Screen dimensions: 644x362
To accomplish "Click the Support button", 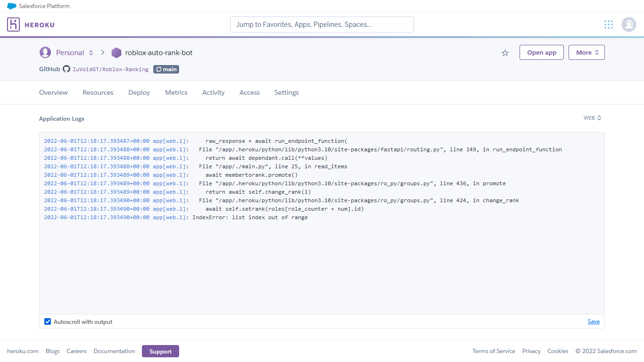I will 160,351.
